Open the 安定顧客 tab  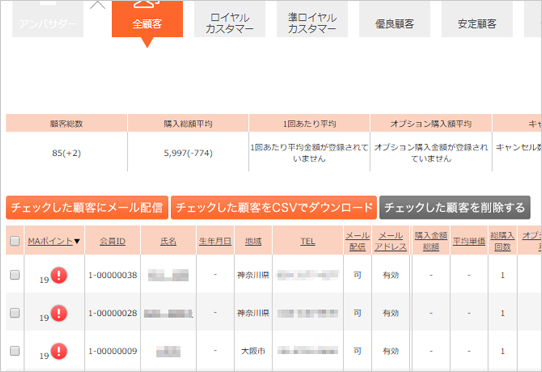click(477, 19)
